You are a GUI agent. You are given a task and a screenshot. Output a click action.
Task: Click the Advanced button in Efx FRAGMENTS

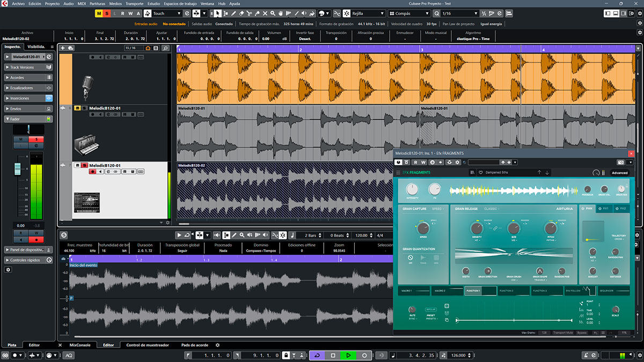[619, 173]
